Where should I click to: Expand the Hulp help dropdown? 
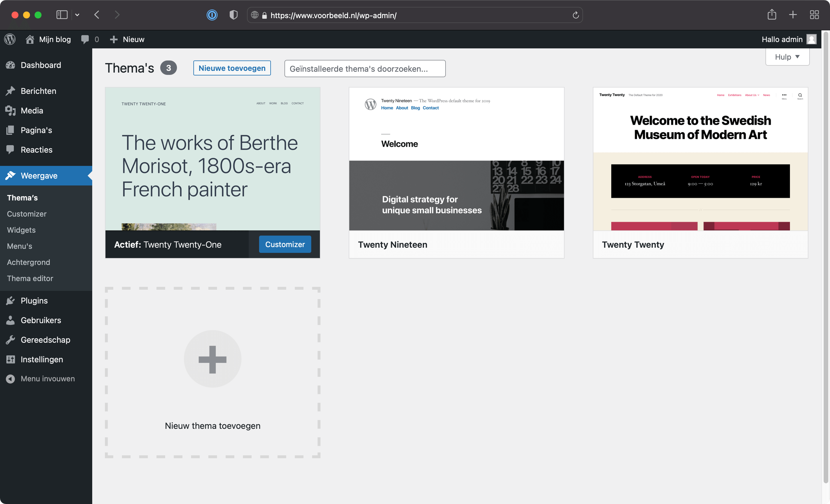pos(787,57)
